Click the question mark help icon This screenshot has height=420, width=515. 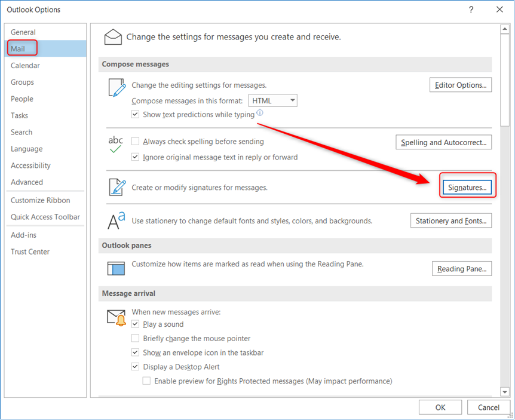click(x=471, y=10)
